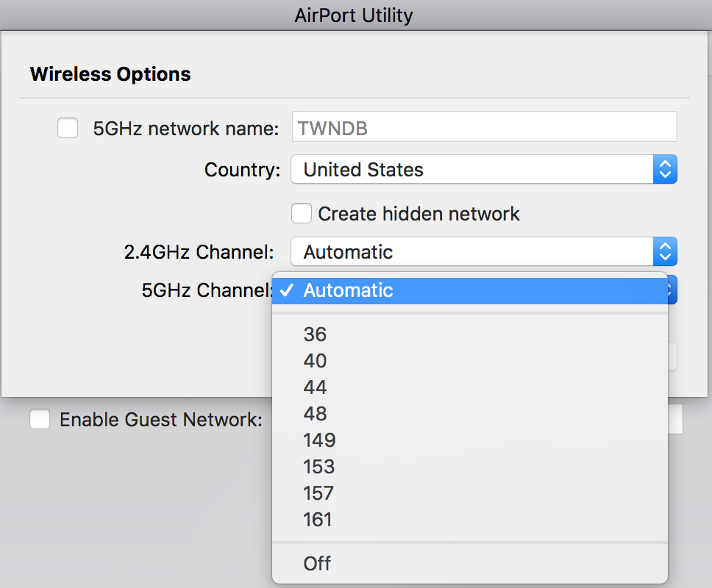This screenshot has height=588, width=712.
Task: Check Create hidden network option
Action: coord(302,214)
